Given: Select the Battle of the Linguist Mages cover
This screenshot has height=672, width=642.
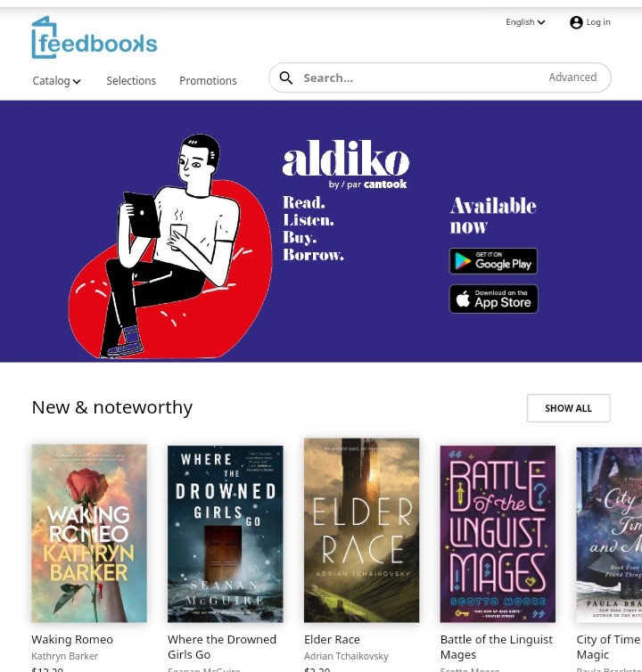Looking at the screenshot, I should coord(498,534).
